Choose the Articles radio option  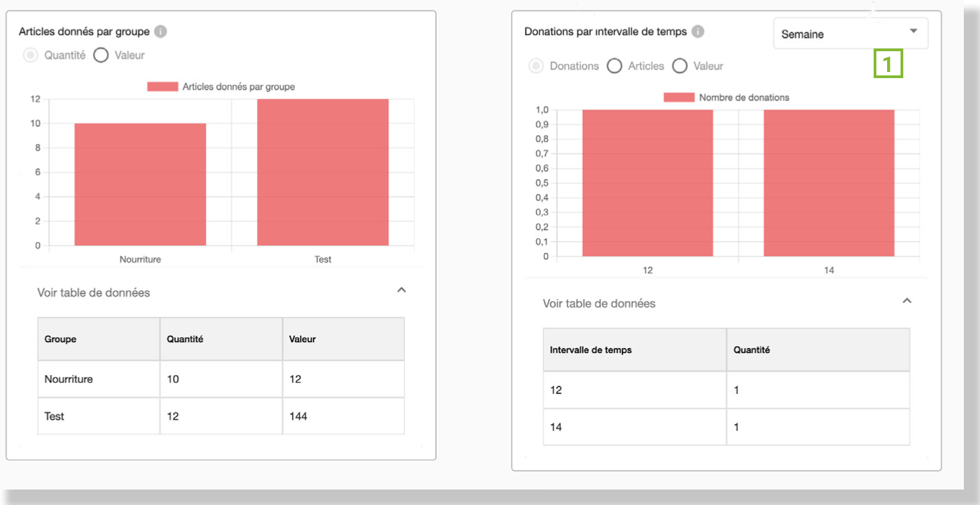[x=615, y=66]
